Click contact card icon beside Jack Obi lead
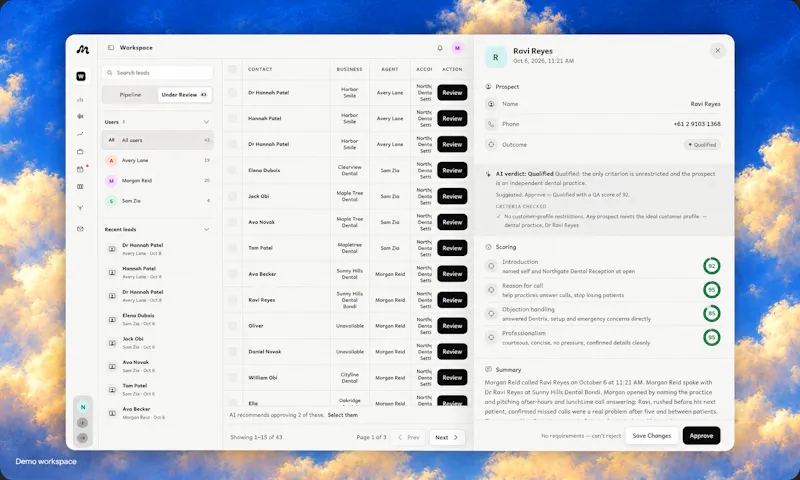 click(x=112, y=343)
